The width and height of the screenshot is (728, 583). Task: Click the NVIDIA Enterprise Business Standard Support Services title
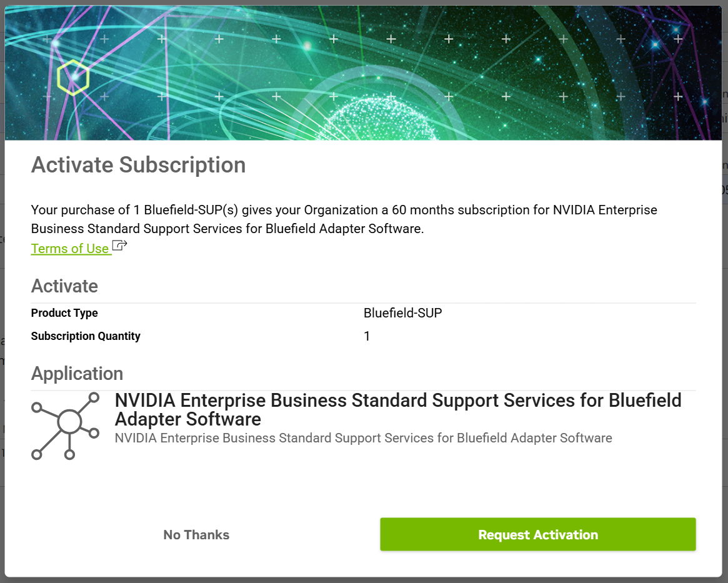(x=397, y=409)
